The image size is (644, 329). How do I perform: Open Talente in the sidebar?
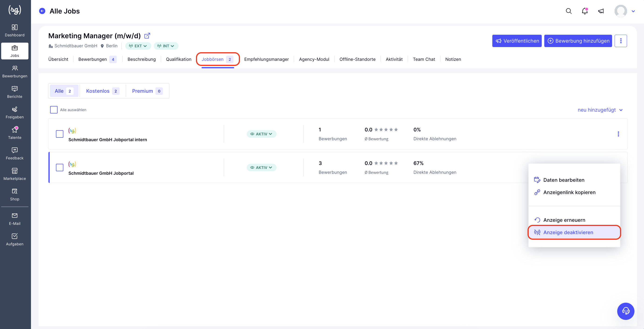[15, 133]
